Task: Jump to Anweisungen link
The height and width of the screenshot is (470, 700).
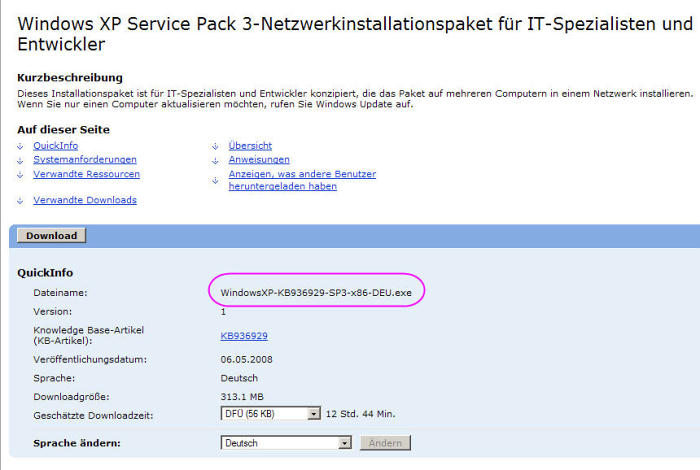Action: tap(259, 160)
